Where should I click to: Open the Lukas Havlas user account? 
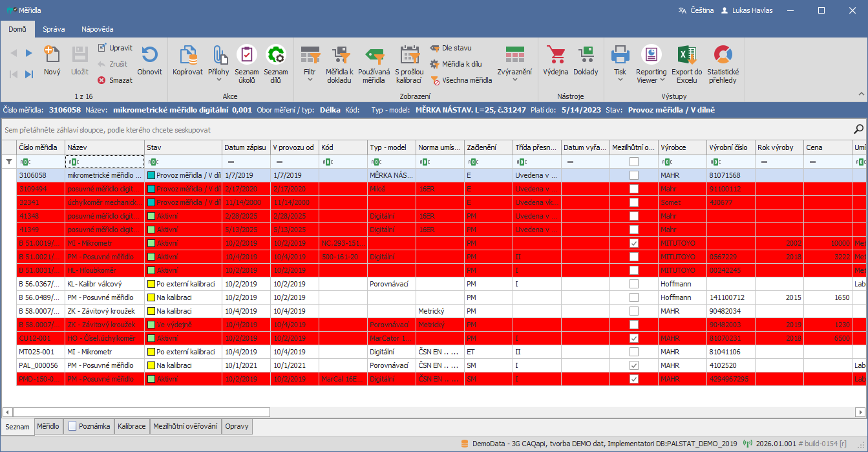click(746, 10)
